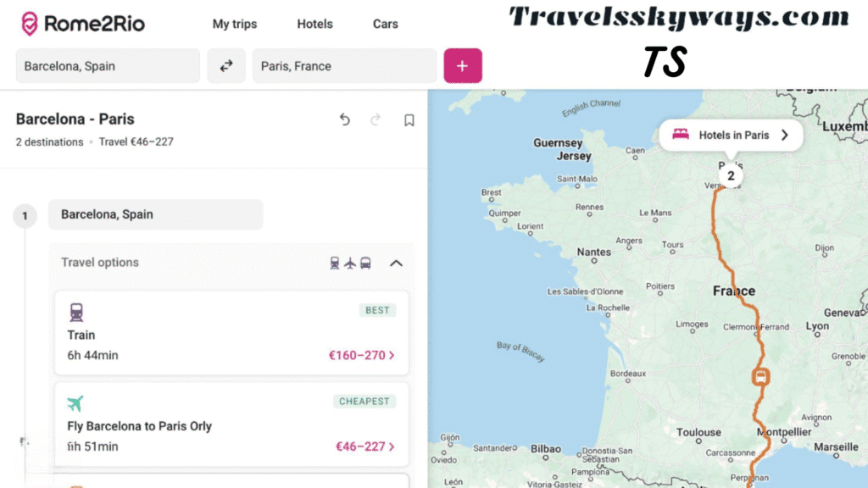
Task: Click the chevron in Hotels in Paris
Action: coord(784,135)
